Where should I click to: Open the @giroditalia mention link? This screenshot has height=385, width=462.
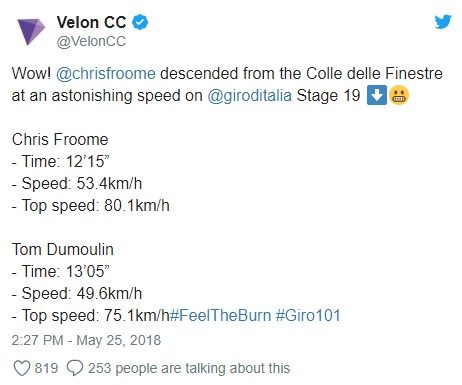tap(249, 95)
